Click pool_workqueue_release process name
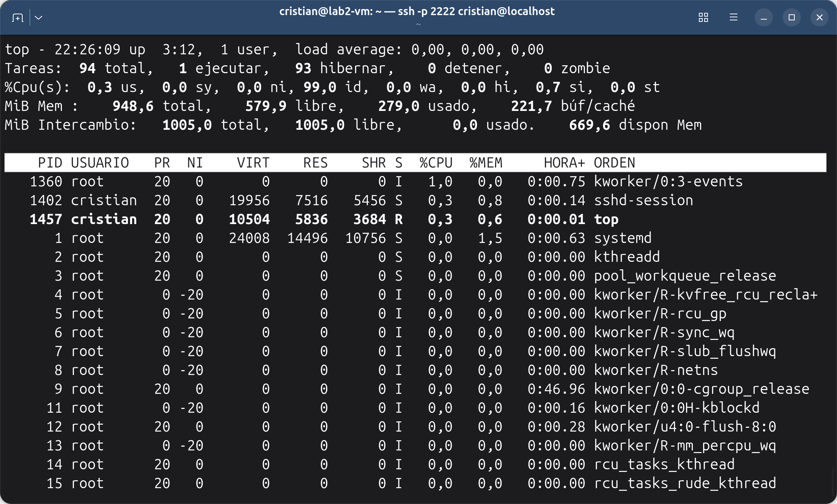837x504 pixels. pos(685,276)
